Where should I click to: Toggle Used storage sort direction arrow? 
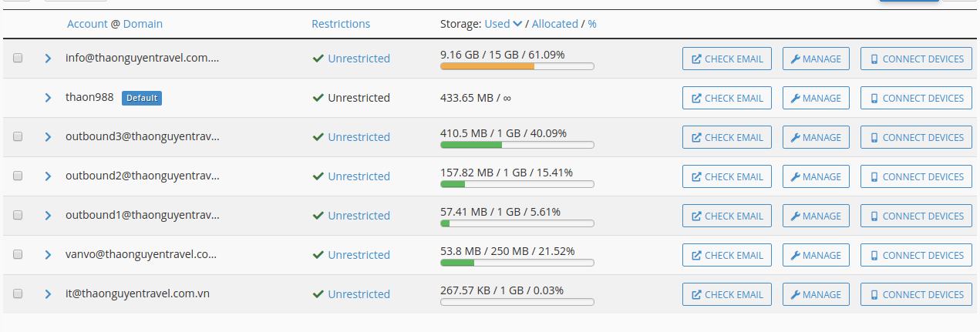(517, 24)
